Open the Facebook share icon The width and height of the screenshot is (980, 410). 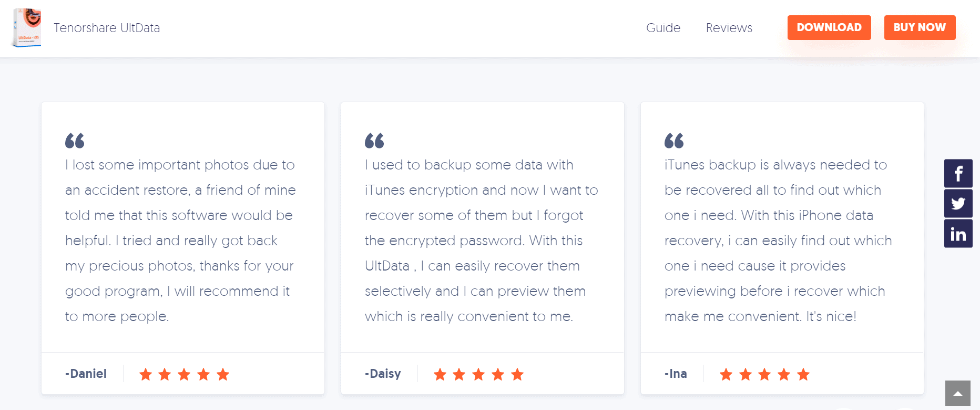point(958,173)
